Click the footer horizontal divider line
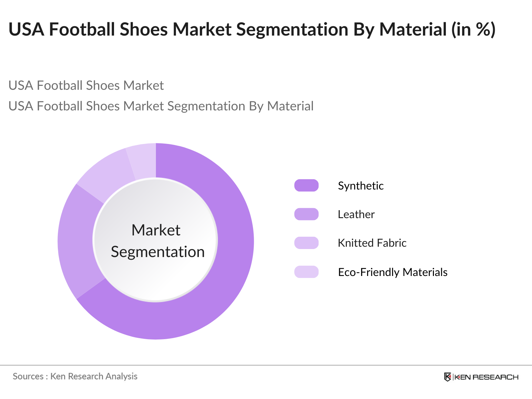 click(x=266, y=365)
